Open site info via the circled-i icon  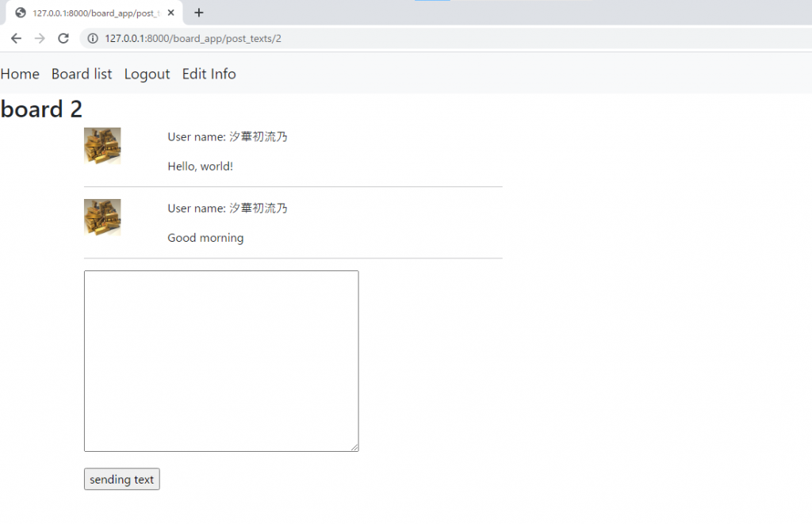click(93, 37)
